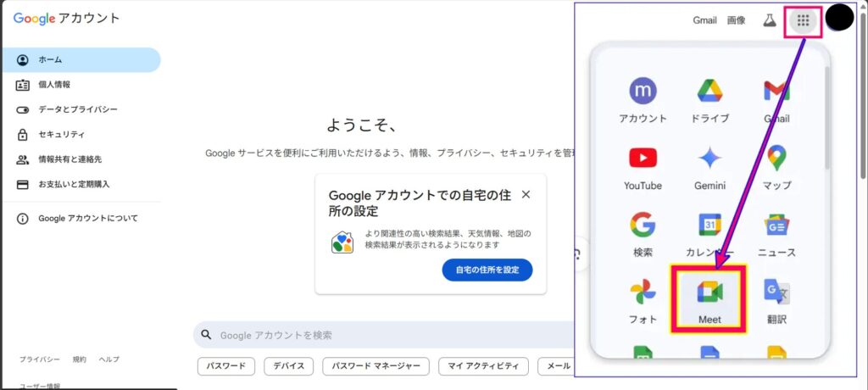Click the apps panel vertical scrollbar
The image size is (868, 390).
coord(827,119)
